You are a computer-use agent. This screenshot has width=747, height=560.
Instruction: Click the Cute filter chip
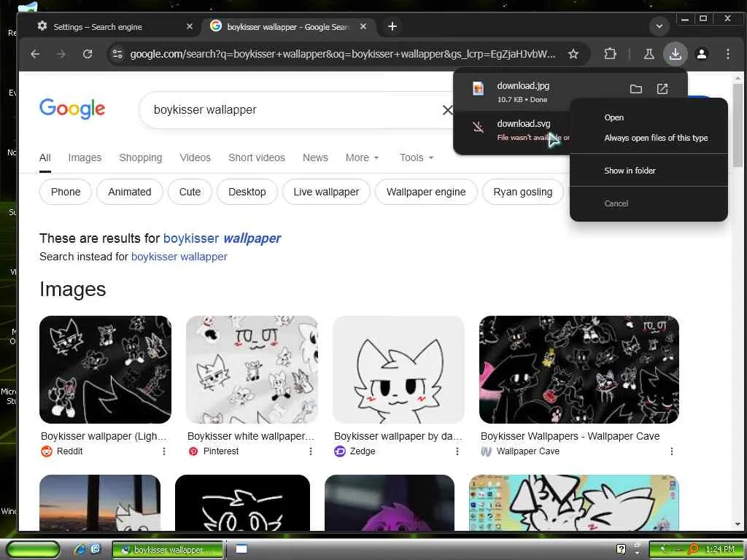coord(190,192)
